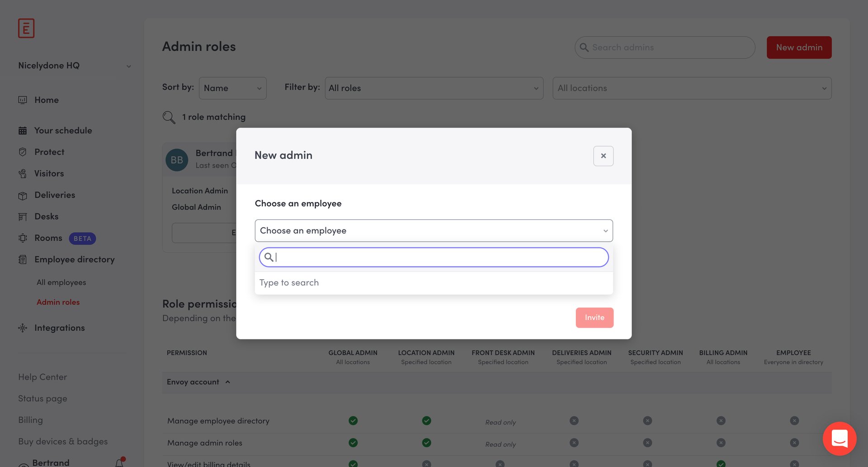Toggle Manage employee directory for Global Admin

pyautogui.click(x=353, y=420)
